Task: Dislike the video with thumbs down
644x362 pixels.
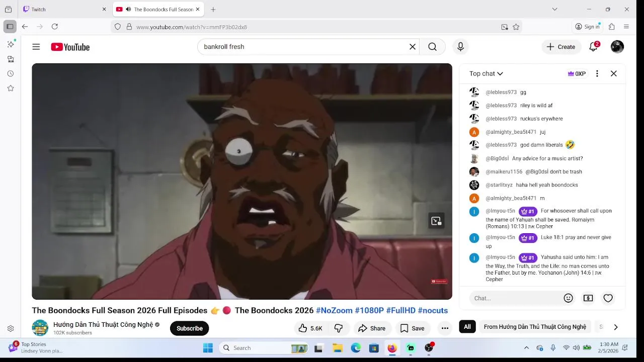Action: click(x=339, y=328)
